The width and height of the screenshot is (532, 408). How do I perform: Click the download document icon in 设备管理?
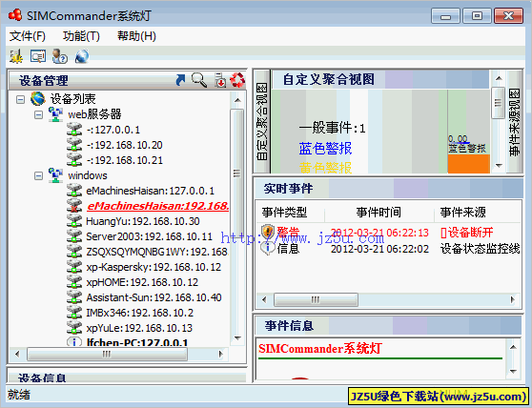(220, 81)
